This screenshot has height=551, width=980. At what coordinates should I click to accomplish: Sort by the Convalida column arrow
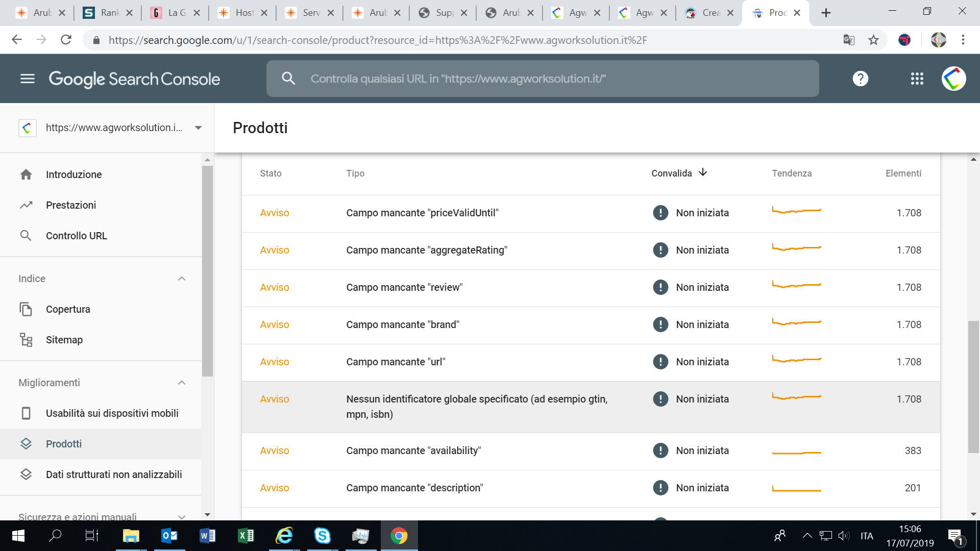coord(703,172)
